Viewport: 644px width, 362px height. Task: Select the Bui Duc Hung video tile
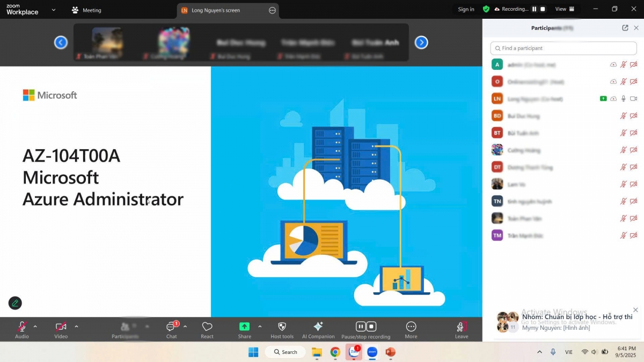tap(240, 42)
